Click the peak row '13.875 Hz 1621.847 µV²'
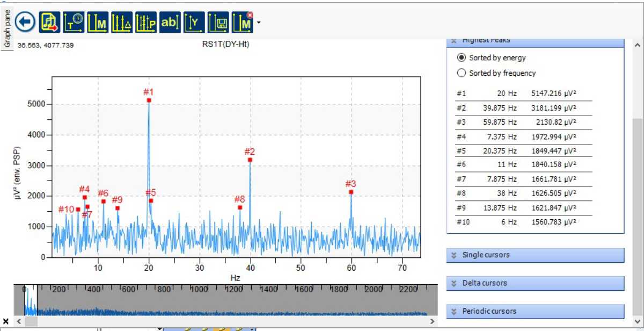The image size is (644, 331). coord(523,207)
